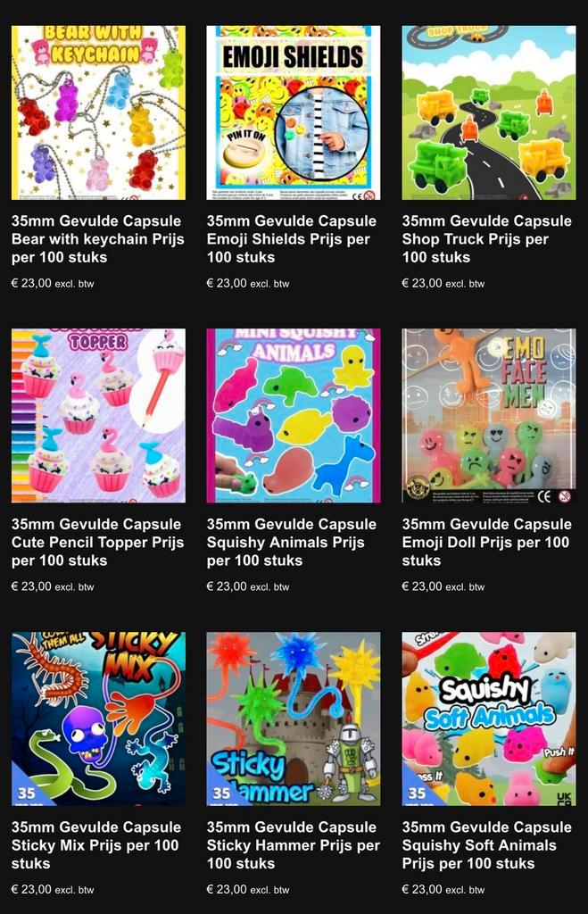Click the Emoji Shields title link
Image resolution: width=588 pixels, height=914 pixels.
[x=292, y=239]
